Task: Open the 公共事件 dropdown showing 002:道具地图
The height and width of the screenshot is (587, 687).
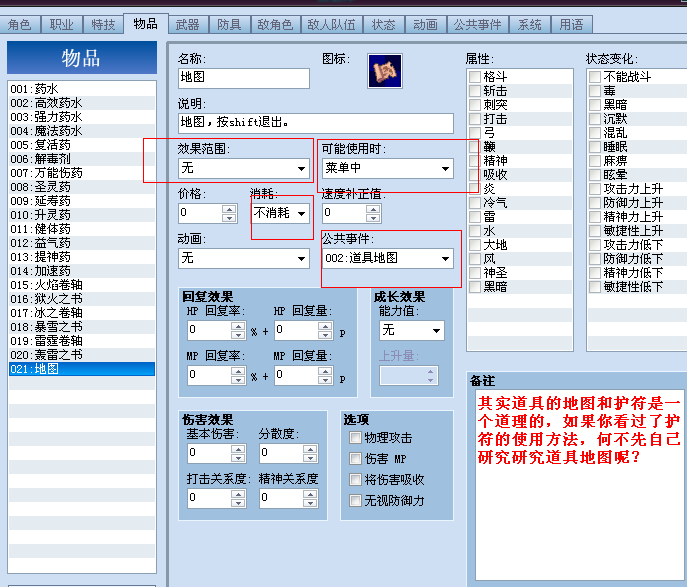Action: 388,258
